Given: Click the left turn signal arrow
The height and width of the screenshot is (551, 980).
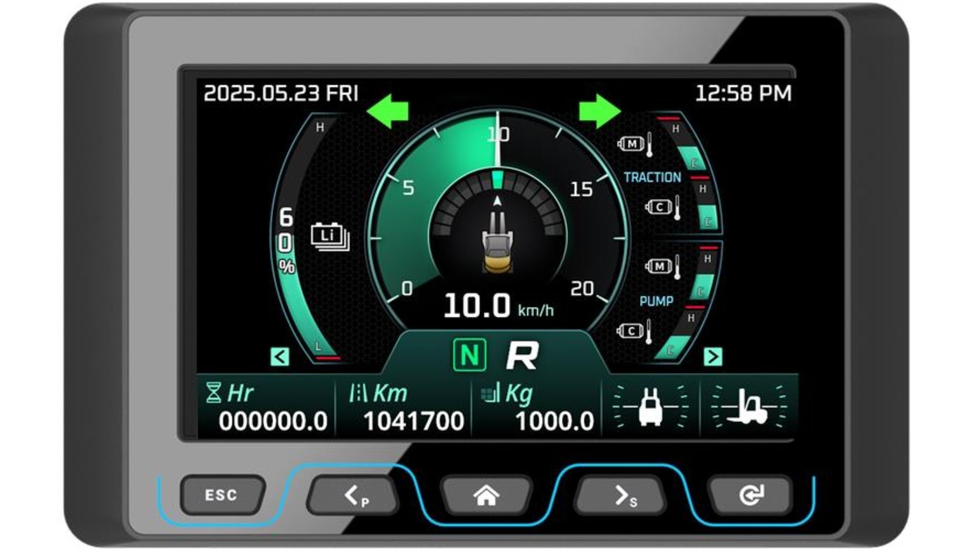Looking at the screenshot, I should (388, 111).
